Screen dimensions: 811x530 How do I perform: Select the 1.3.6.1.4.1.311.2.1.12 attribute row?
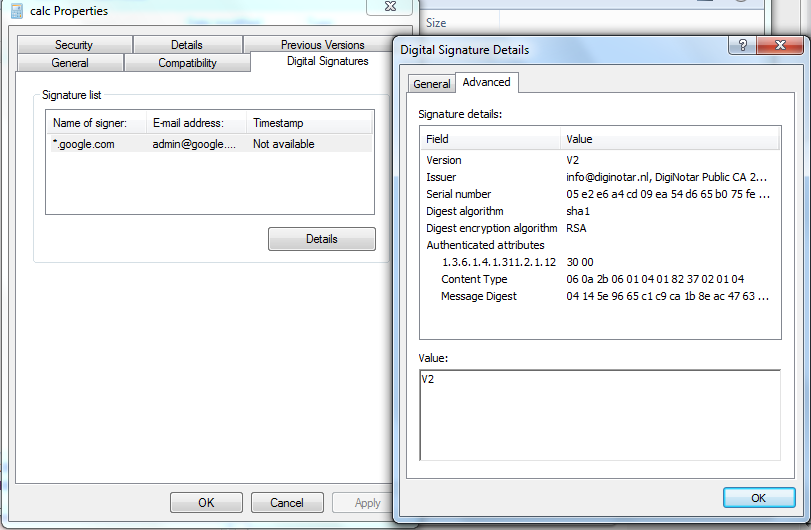pyautogui.click(x=599, y=263)
